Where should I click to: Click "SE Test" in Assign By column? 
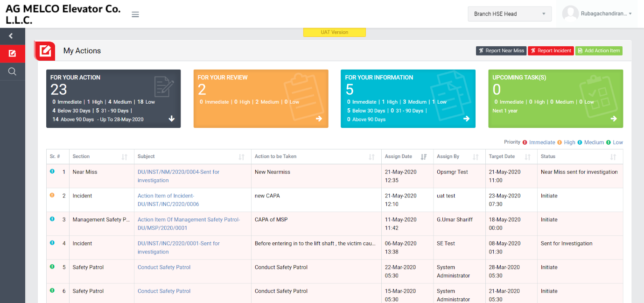click(446, 243)
